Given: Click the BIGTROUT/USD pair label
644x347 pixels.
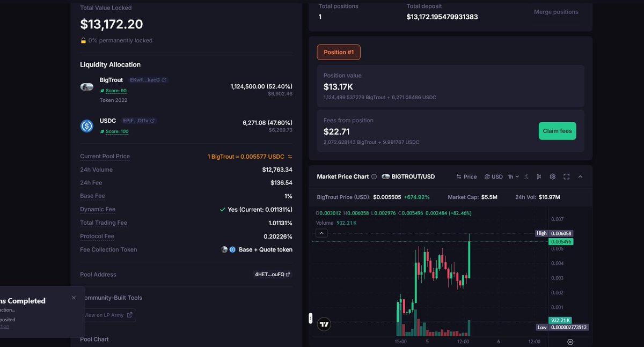Looking at the screenshot, I should point(413,176).
